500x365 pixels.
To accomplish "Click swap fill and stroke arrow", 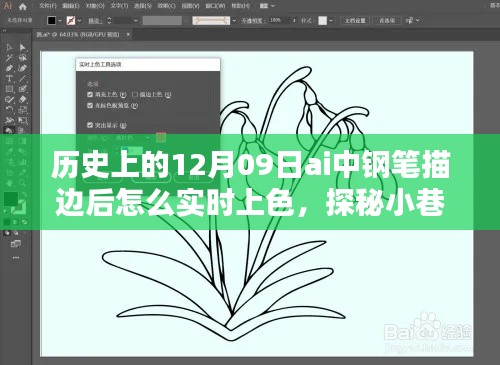I will coord(24,194).
